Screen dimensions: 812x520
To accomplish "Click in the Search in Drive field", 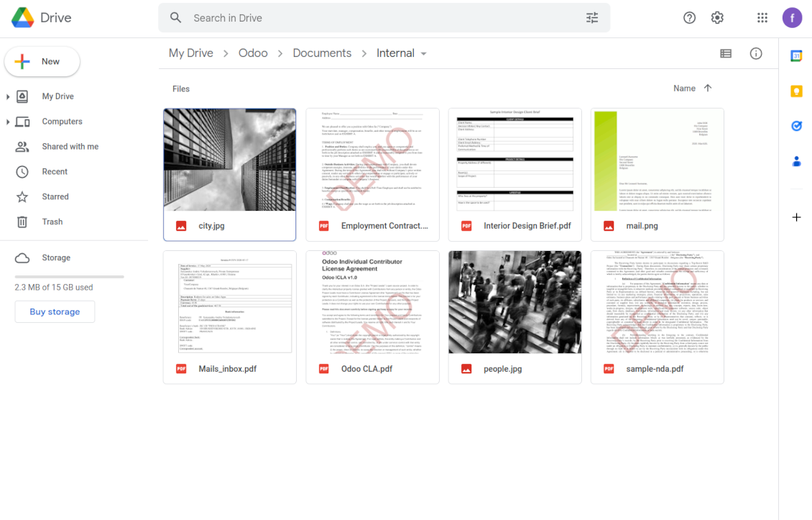I will [x=384, y=18].
